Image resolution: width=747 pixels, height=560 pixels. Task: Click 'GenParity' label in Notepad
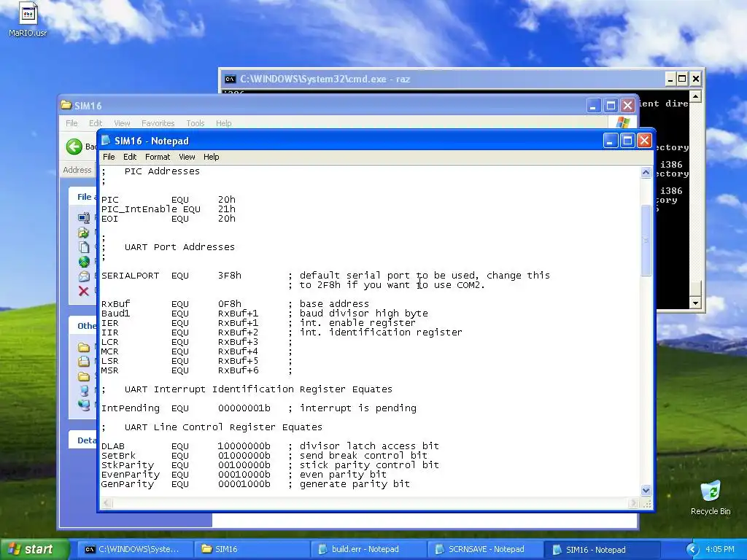[x=127, y=484]
